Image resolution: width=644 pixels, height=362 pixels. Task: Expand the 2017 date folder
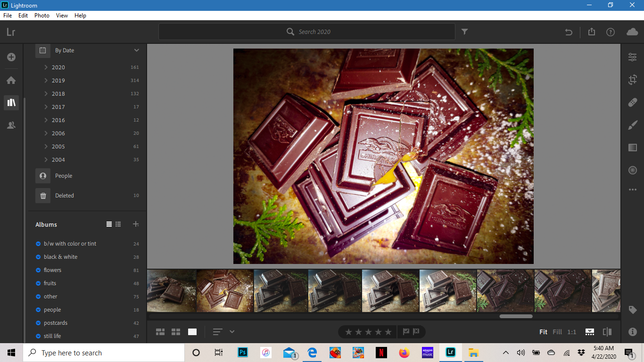46,107
